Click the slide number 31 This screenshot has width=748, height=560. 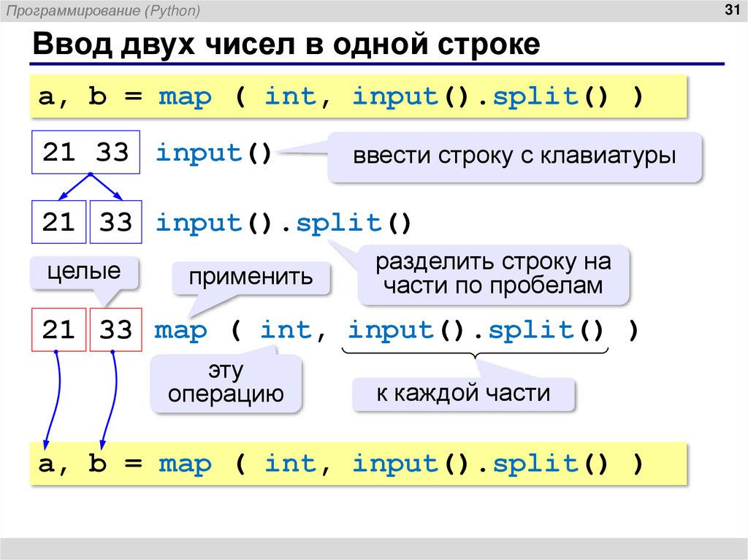[x=732, y=9]
